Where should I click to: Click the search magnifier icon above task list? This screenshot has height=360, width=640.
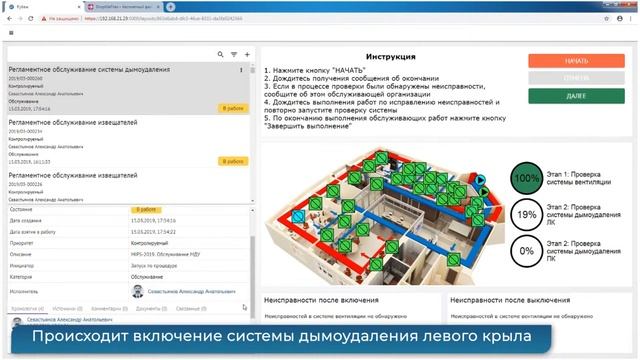click(220, 54)
